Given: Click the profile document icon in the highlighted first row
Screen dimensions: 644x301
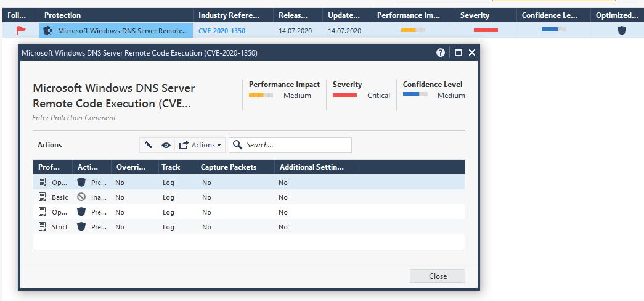Looking at the screenshot, I should [43, 183].
